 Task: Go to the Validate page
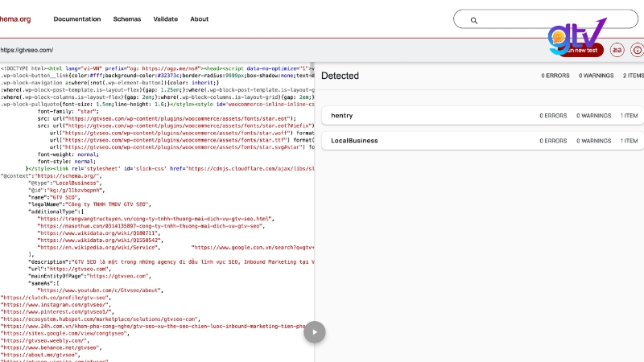click(x=165, y=19)
